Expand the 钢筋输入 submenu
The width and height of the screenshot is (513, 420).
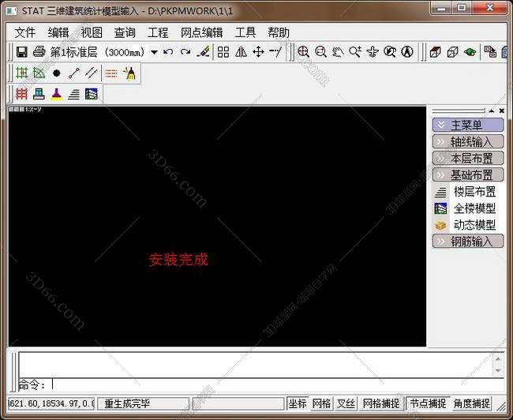point(468,242)
